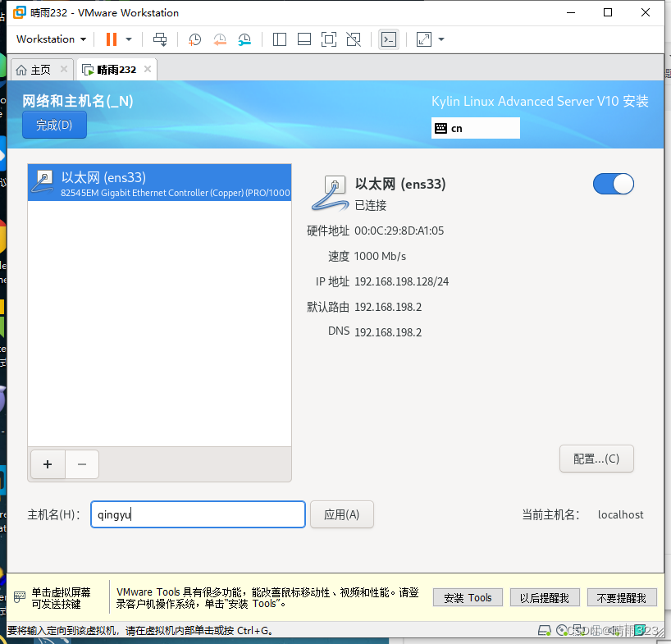Open the Workstation menu

click(51, 39)
